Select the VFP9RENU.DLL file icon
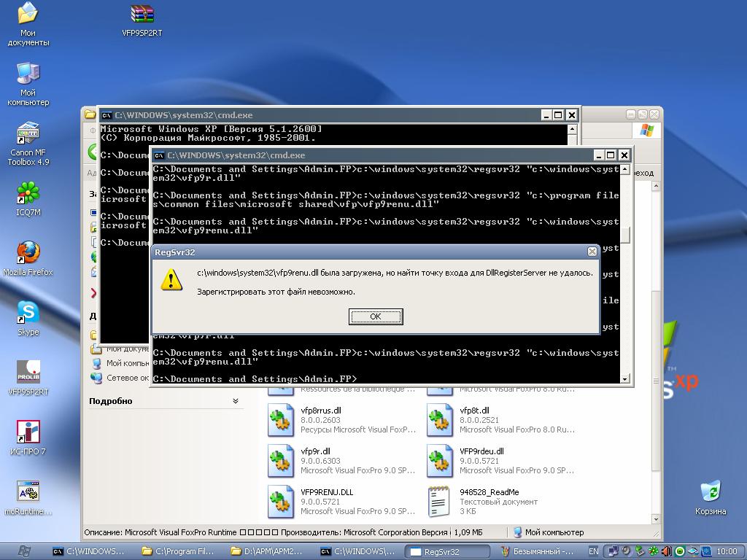The width and height of the screenshot is (747, 560). click(x=281, y=502)
